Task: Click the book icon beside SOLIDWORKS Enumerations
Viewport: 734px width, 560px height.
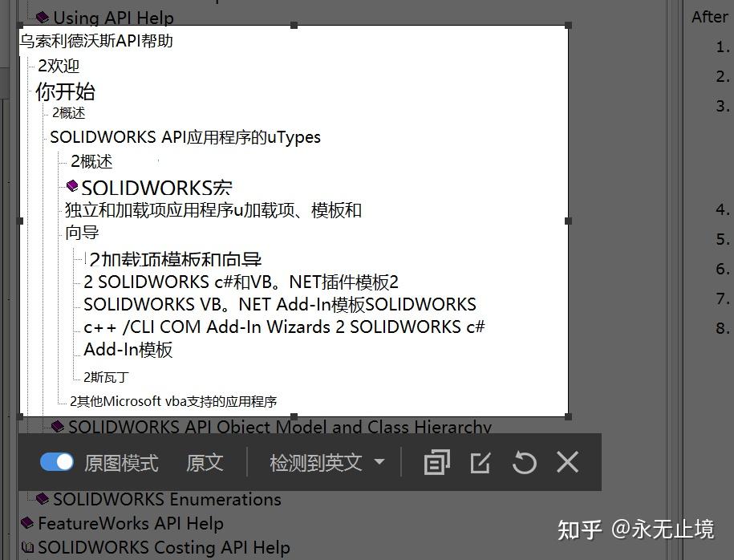Action: pyautogui.click(x=43, y=499)
